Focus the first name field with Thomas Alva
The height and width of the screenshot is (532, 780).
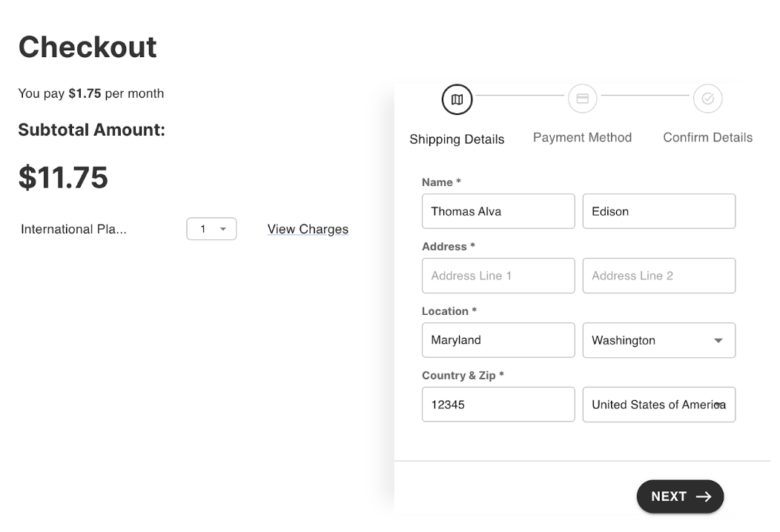pyautogui.click(x=498, y=211)
